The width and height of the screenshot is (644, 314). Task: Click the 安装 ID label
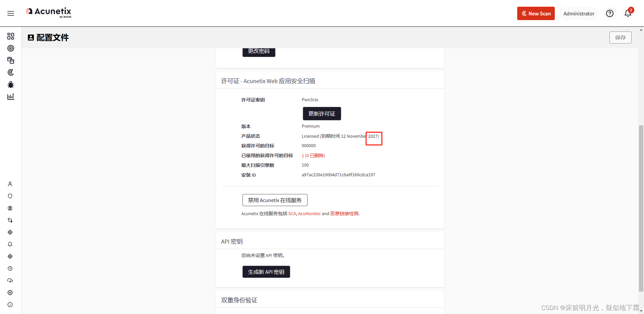249,175
